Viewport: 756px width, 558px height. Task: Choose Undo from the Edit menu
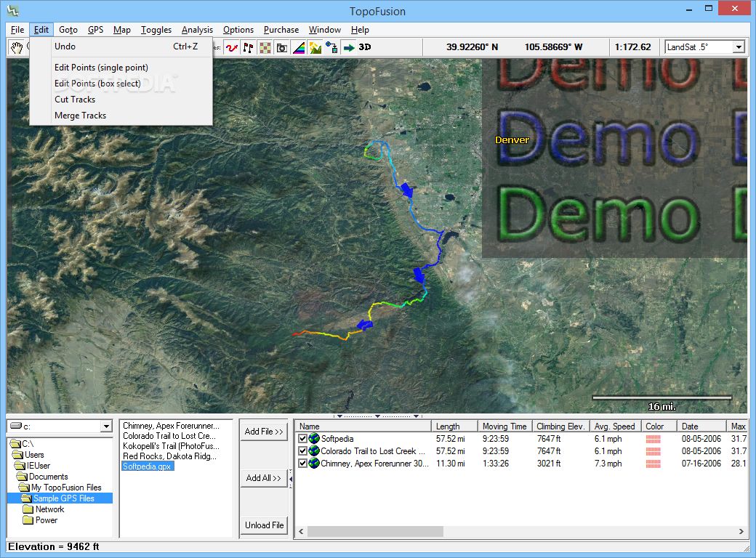click(121, 46)
